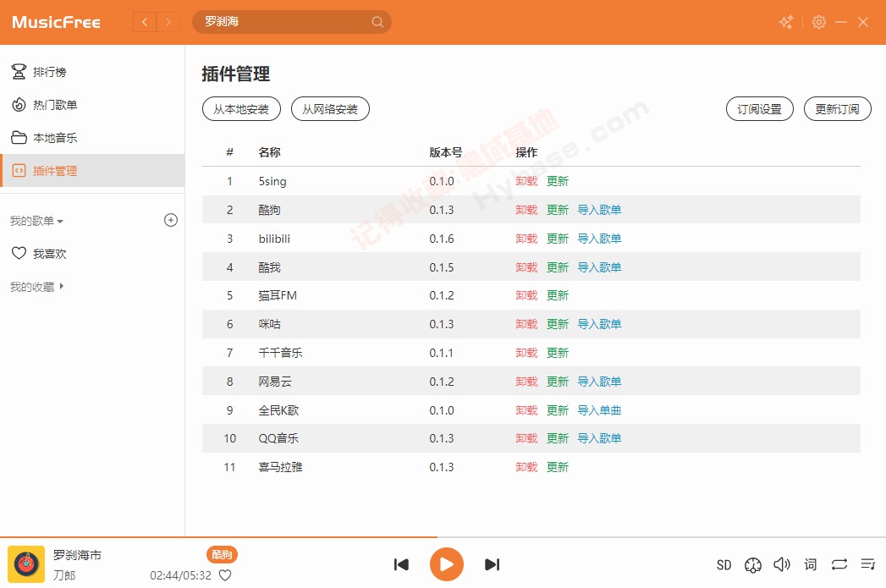This screenshot has height=588, width=886.
Task: Update the bilibili plugin
Action: click(x=558, y=239)
